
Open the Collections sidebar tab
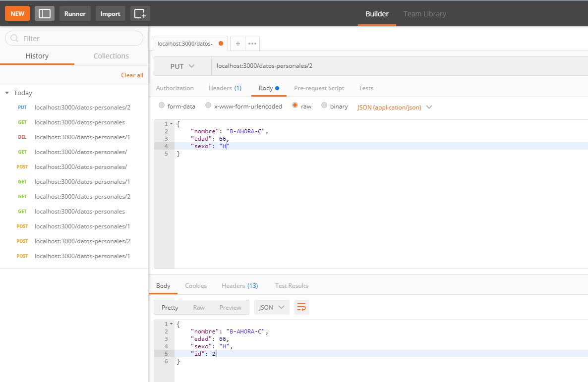111,56
